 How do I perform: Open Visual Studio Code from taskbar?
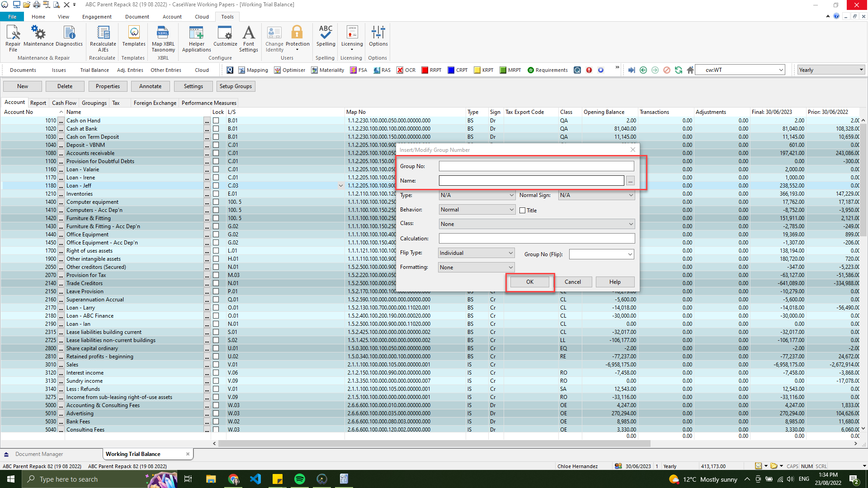[x=255, y=479]
